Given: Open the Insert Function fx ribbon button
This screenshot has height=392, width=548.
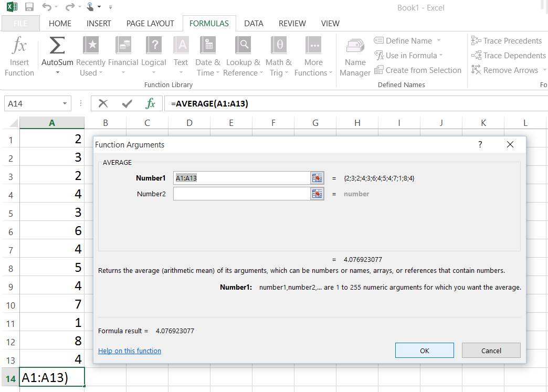Looking at the screenshot, I should (19, 57).
